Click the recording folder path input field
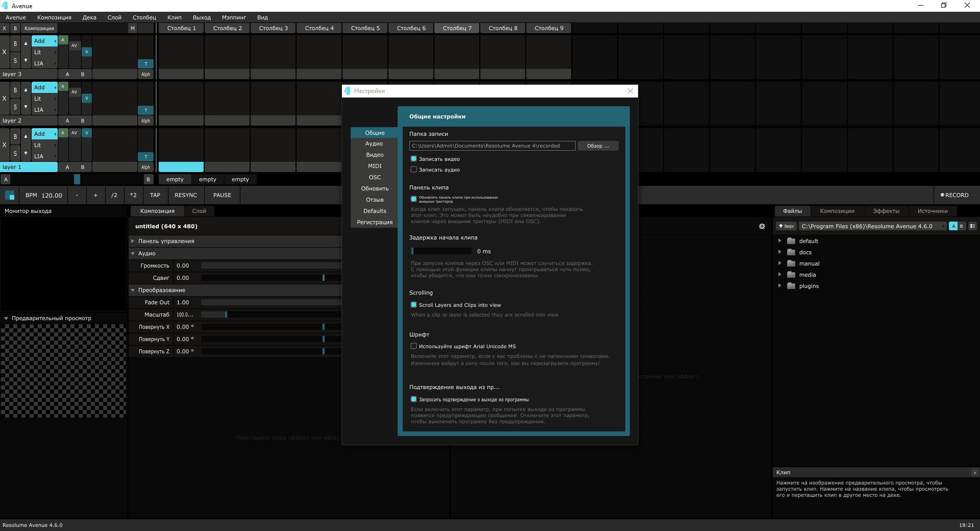The width and height of the screenshot is (980, 531). click(x=492, y=146)
